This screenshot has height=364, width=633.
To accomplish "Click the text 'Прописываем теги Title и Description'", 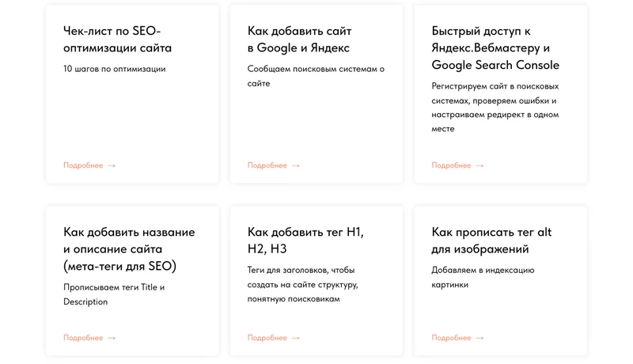I will click(114, 294).
